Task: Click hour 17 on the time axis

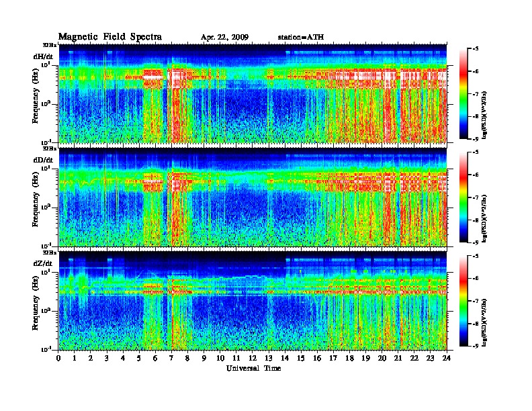Action: click(334, 359)
